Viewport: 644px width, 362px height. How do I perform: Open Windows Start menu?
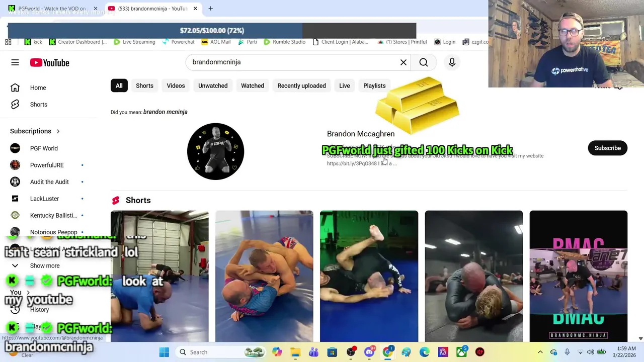click(164, 352)
